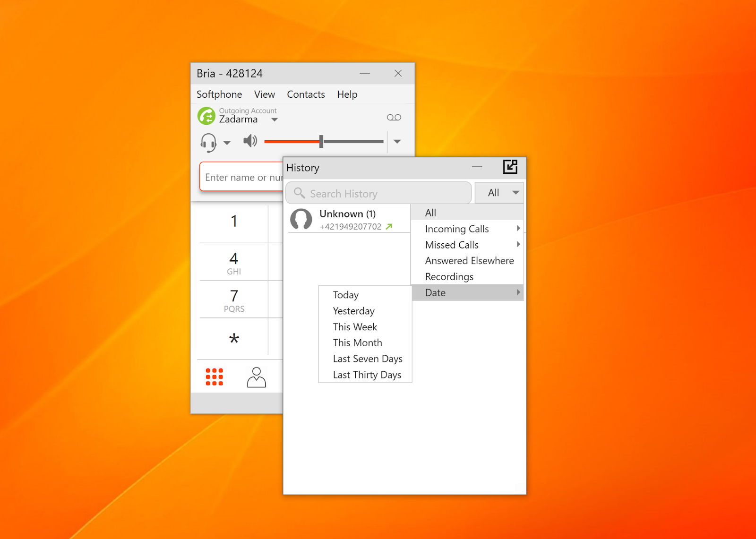Open the dialpad grid tab icon
Viewport: 756px width, 539px height.
pos(214,377)
